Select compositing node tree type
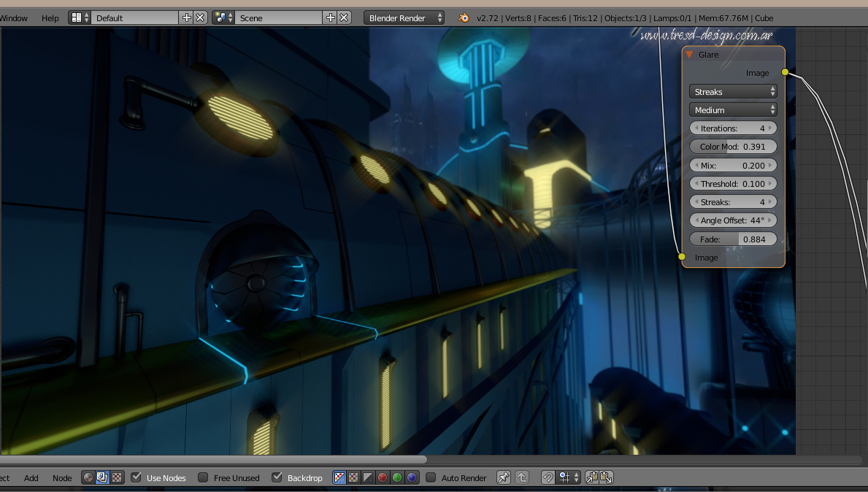 coord(102,477)
